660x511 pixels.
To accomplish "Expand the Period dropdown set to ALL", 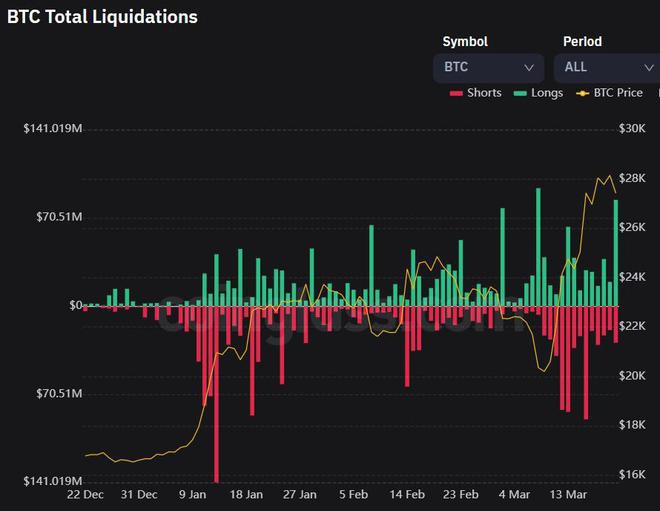I will (604, 67).
